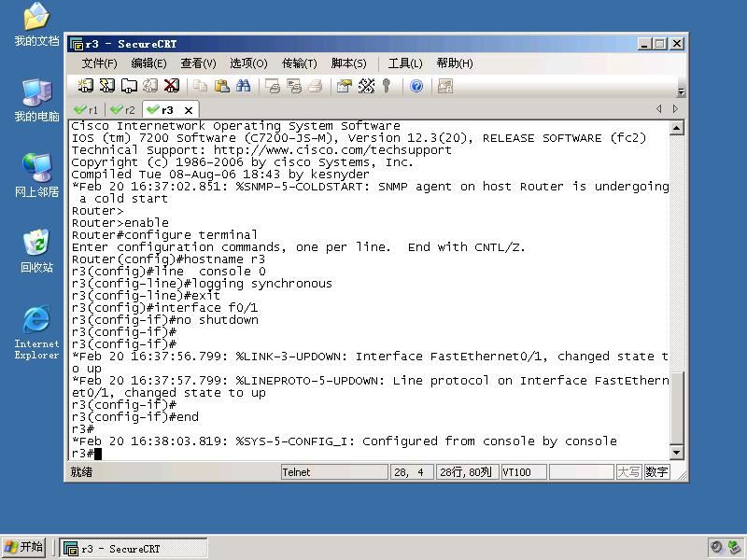Switch to the r2 session tab
The height and width of the screenshot is (560, 747).
click(123, 110)
